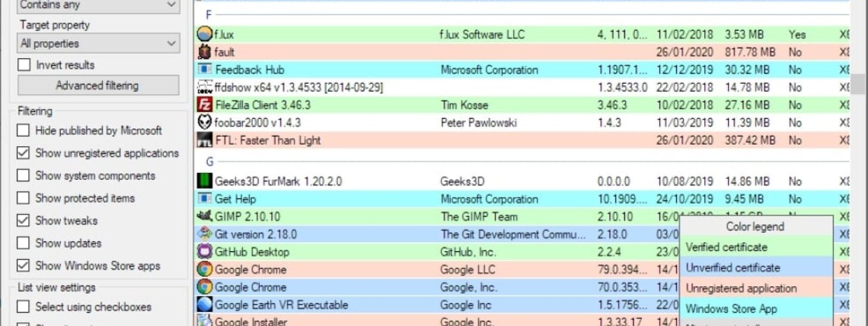
Task: Click the Google Installer icon
Action: click(x=205, y=321)
